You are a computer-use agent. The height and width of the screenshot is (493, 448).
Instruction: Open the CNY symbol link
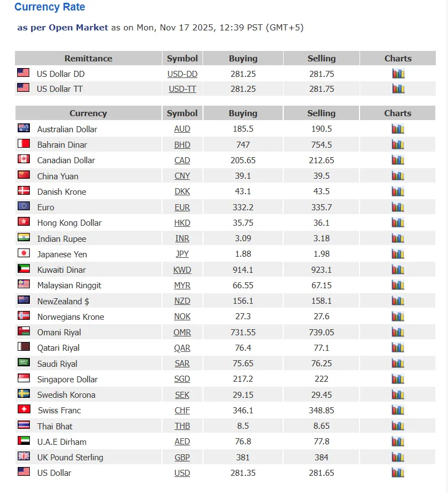(183, 176)
